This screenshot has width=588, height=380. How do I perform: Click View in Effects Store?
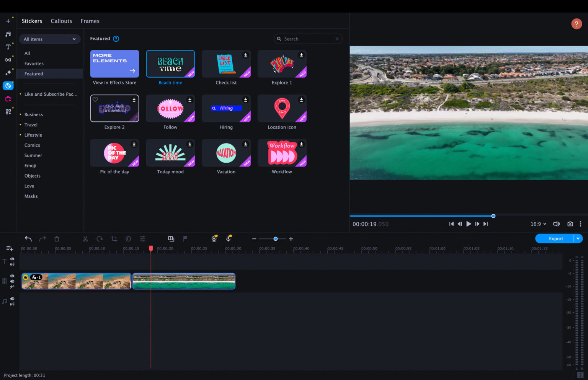[114, 64]
